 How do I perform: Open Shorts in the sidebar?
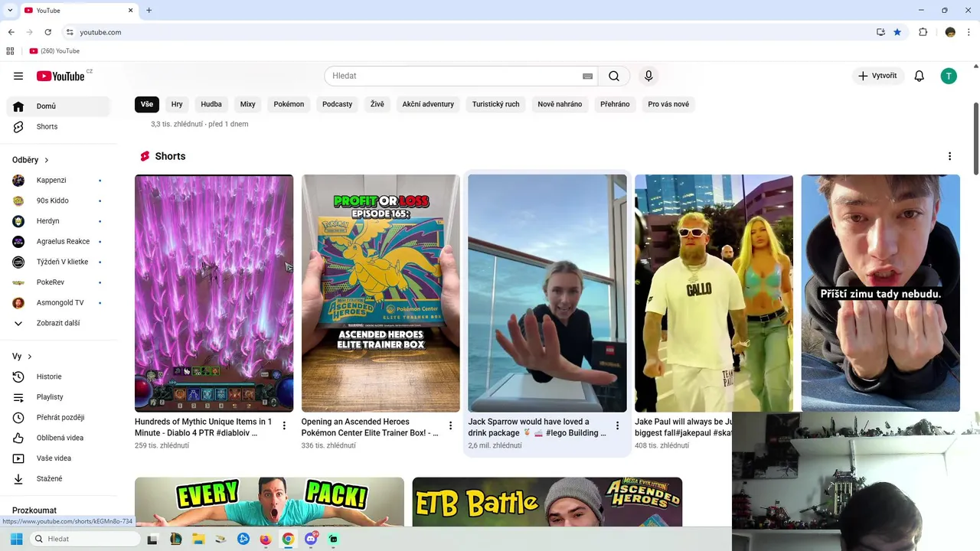click(58, 126)
